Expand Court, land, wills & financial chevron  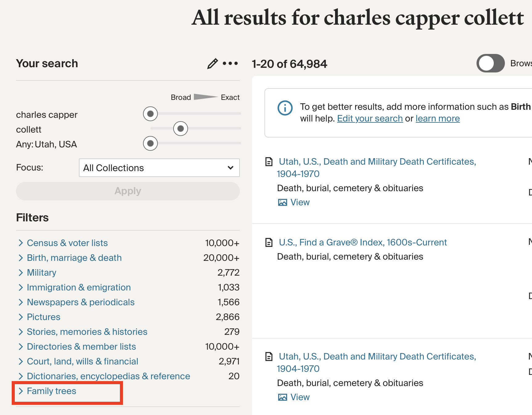click(x=21, y=361)
